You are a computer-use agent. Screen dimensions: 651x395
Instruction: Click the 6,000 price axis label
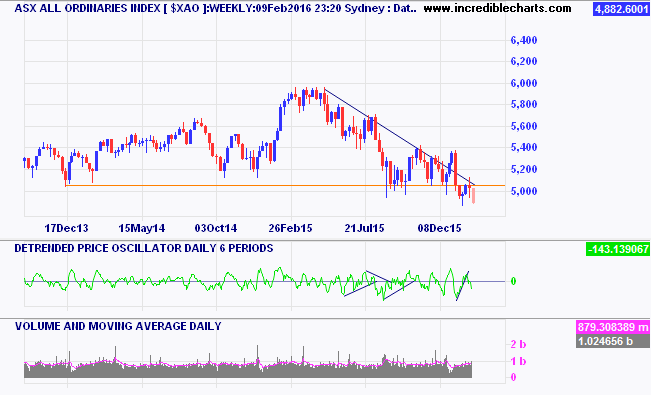524,83
